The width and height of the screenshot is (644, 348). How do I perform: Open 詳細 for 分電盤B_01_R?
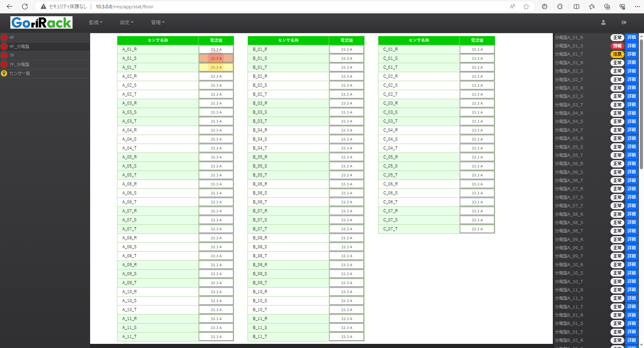click(x=632, y=315)
